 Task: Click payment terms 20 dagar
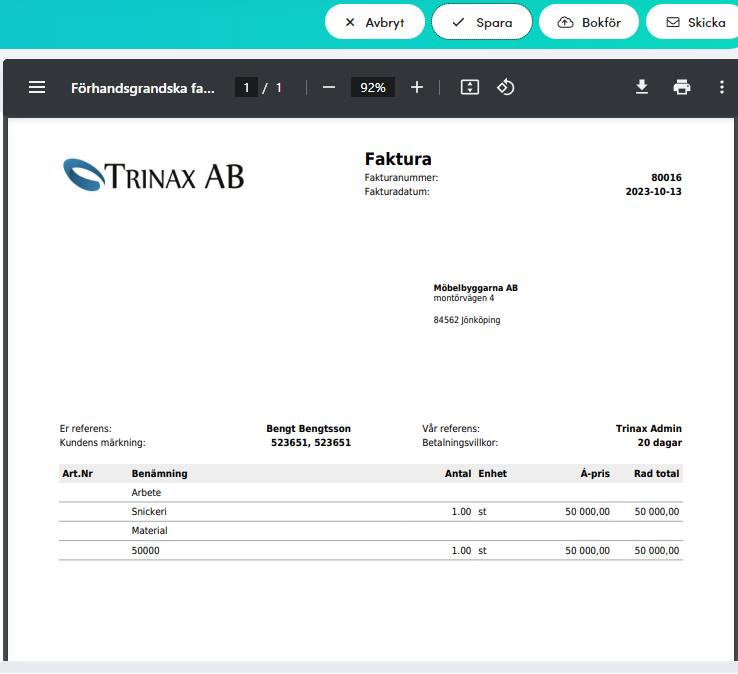click(x=659, y=443)
